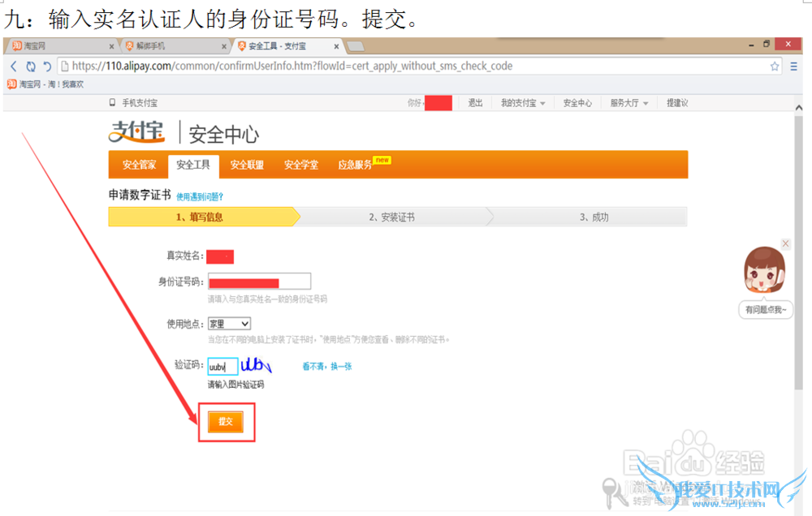This screenshot has height=516, width=812.
Task: Open 安全中心 in top navigation
Action: tap(577, 103)
